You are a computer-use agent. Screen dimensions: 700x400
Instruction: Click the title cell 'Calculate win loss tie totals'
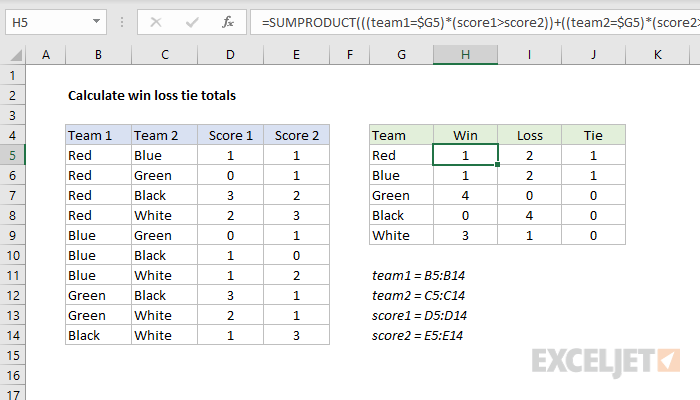pyautogui.click(x=152, y=96)
